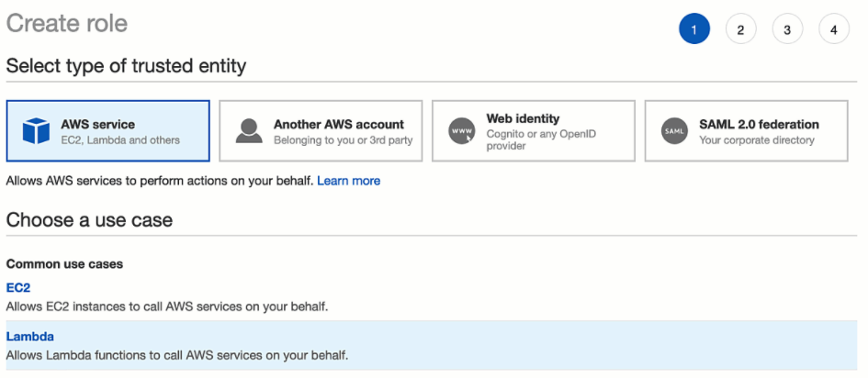Click the Common use cases label

64,263
